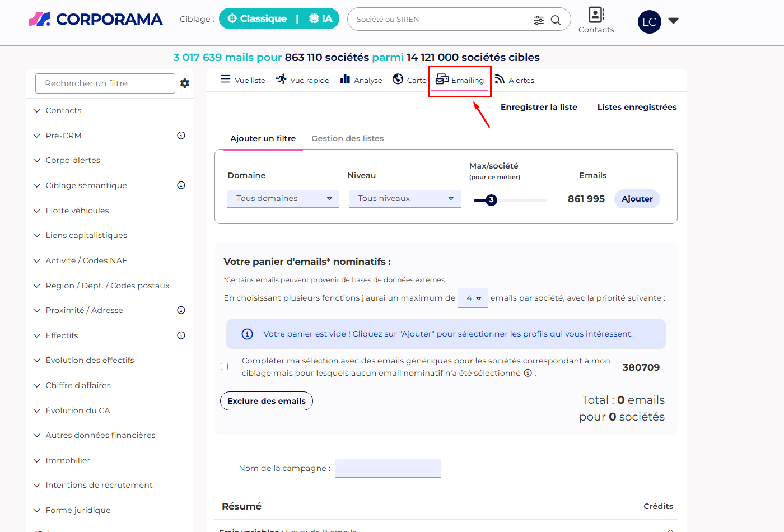Open the Tous domaines dropdown
Screen dimensions: 784x532
click(283, 199)
